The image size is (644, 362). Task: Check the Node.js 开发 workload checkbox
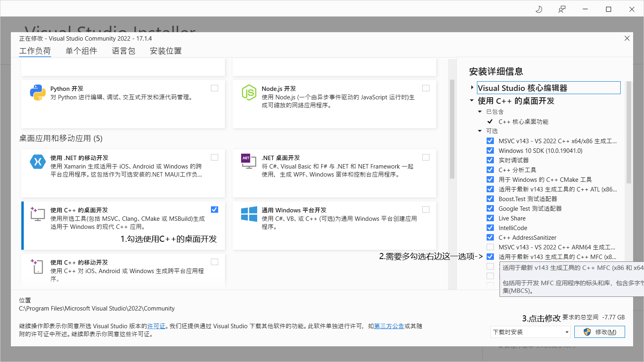tap(426, 88)
